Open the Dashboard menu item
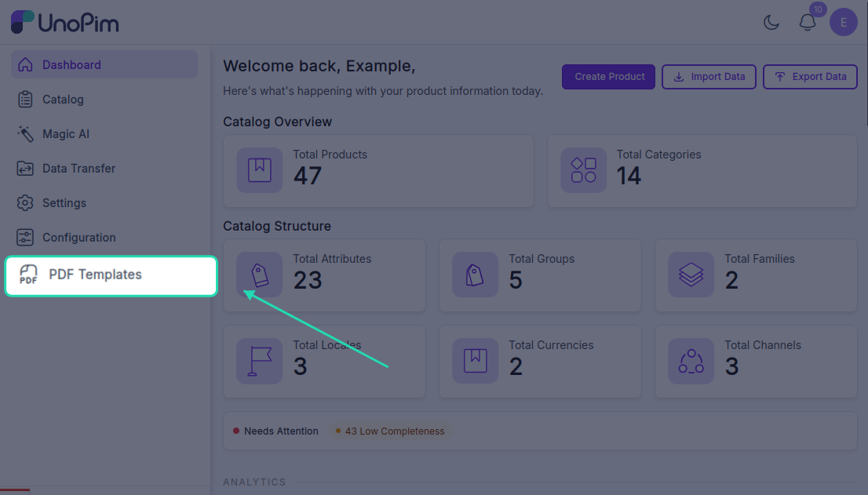868x495 pixels. [104, 64]
